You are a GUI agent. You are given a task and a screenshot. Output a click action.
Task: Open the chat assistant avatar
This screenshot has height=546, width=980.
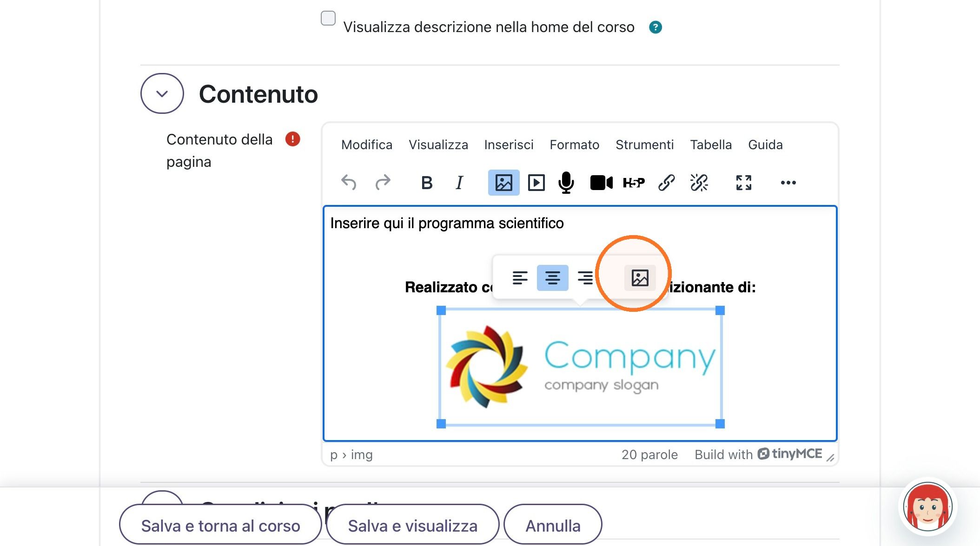click(927, 507)
